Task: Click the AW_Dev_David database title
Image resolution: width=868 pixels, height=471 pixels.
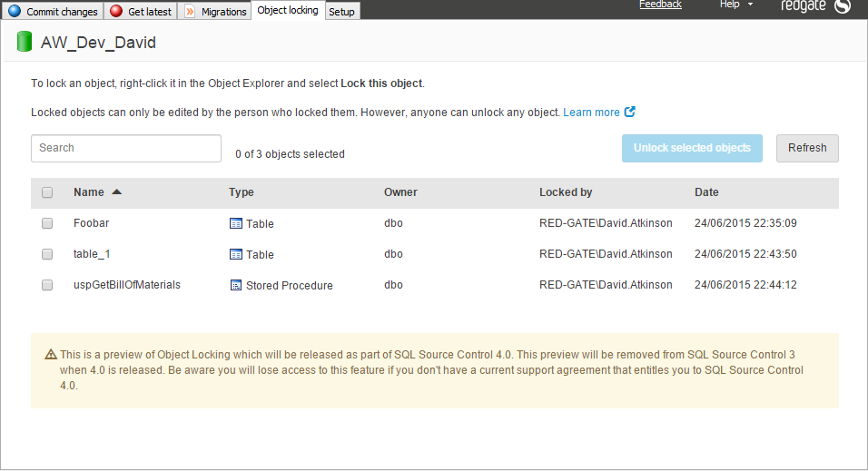Action: click(99, 43)
